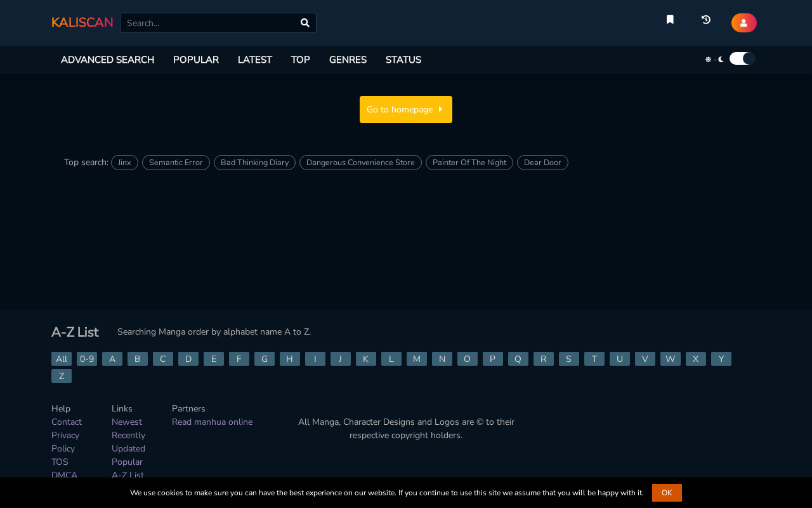Open the Popular footer link
This screenshot has width=812, height=508.
coord(127,462)
